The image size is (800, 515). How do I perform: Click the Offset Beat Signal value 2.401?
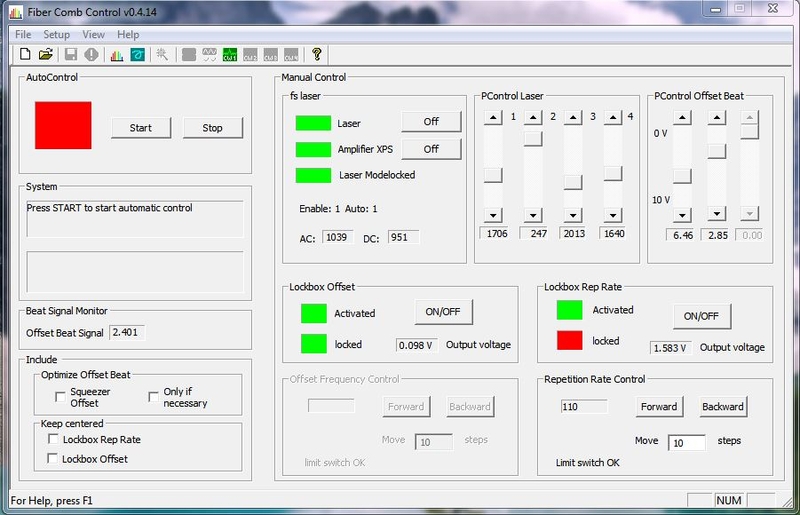coord(127,333)
